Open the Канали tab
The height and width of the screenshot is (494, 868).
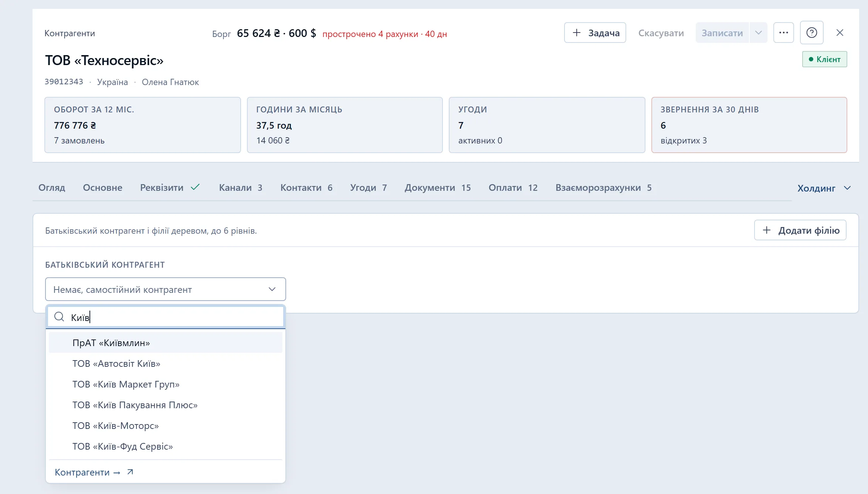point(241,187)
